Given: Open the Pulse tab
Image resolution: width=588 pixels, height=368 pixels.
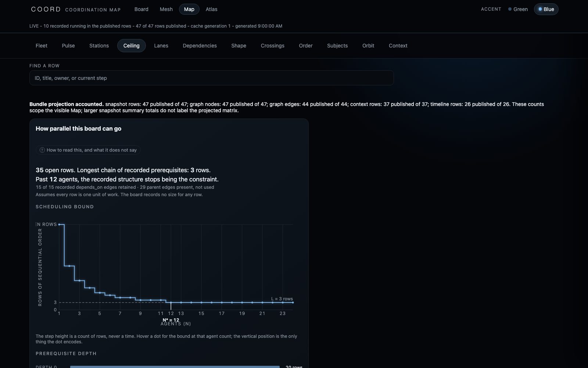Looking at the screenshot, I should (x=68, y=46).
